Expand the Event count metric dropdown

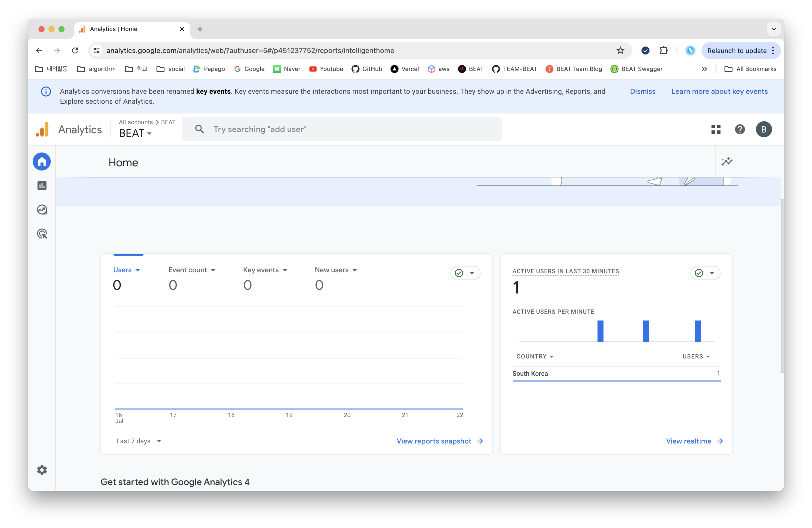[x=192, y=270]
